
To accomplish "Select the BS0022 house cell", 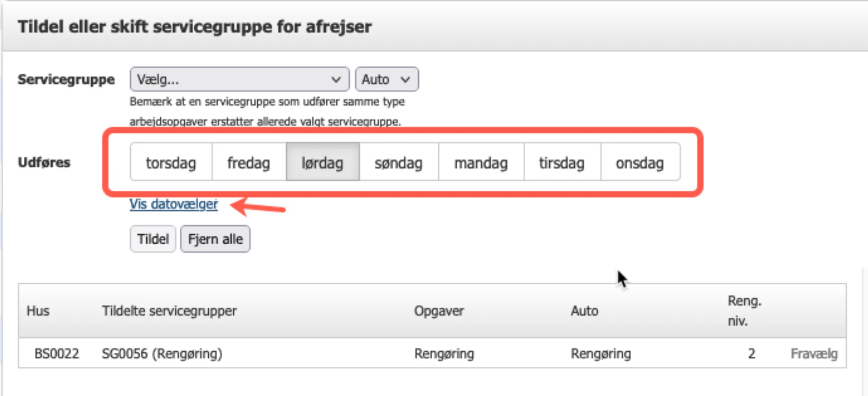I will [57, 353].
